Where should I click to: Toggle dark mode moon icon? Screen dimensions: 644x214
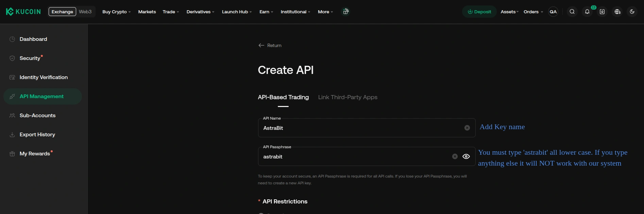[632, 12]
